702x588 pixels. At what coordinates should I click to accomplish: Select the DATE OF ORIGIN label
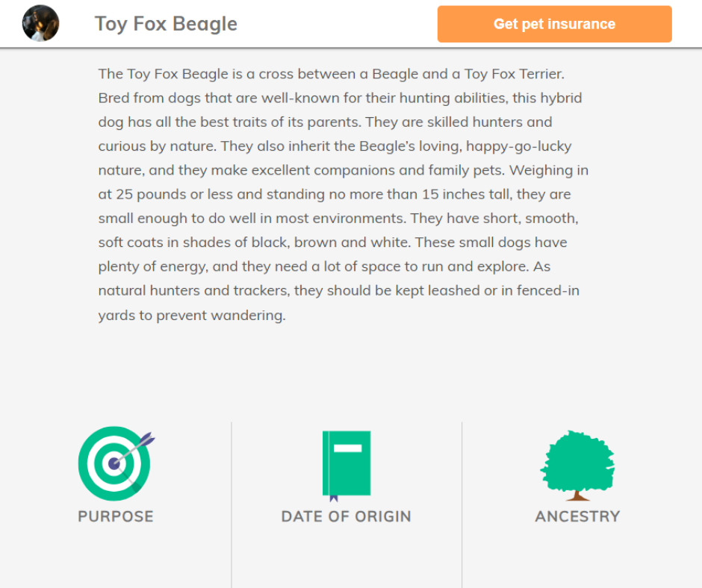coord(347,516)
